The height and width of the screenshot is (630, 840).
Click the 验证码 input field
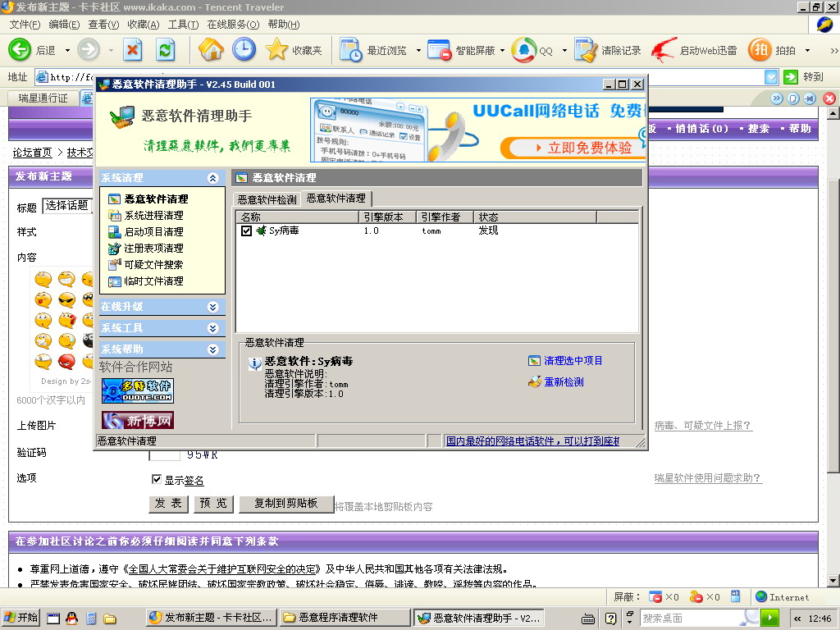coord(164,454)
